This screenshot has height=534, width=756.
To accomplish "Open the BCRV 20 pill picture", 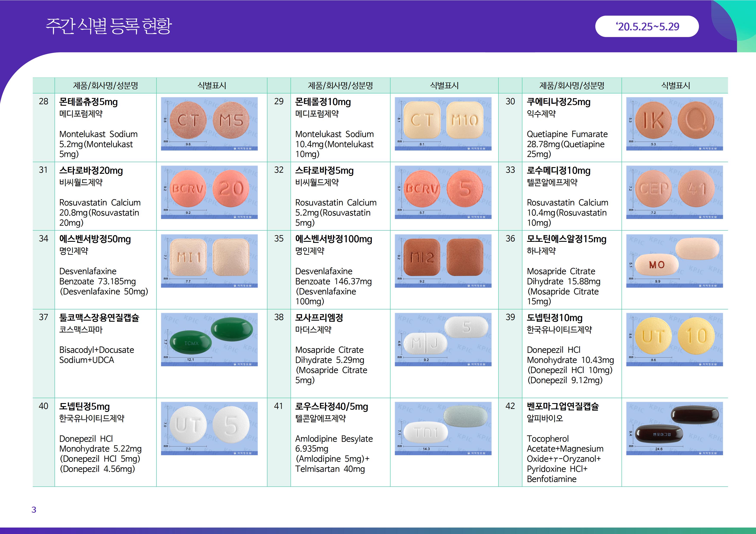I will point(209,192).
